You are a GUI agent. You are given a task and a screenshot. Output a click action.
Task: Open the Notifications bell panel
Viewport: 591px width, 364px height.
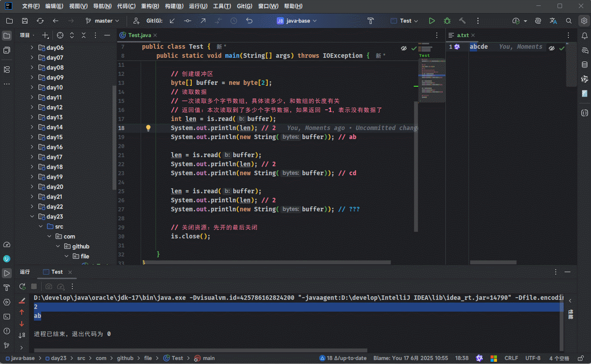pyautogui.click(x=584, y=36)
